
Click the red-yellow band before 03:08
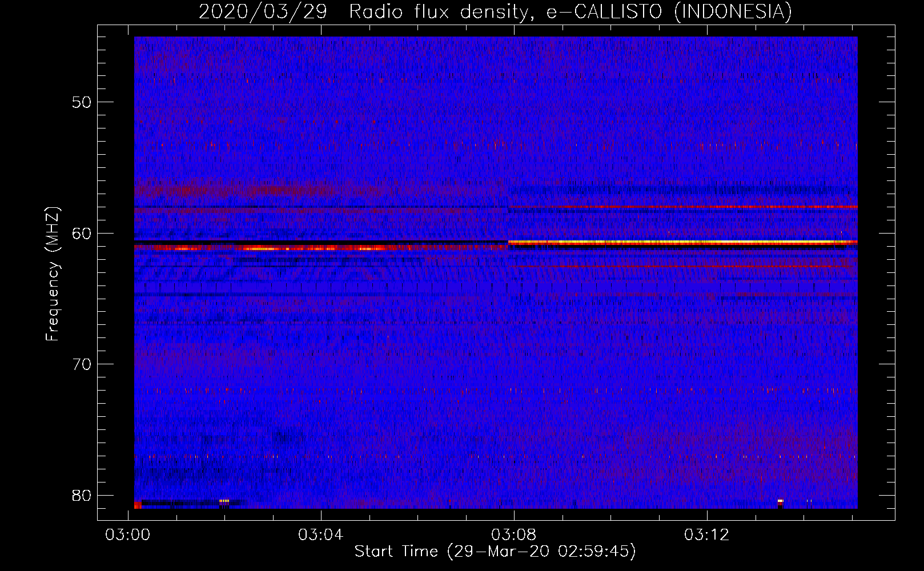pos(321,248)
